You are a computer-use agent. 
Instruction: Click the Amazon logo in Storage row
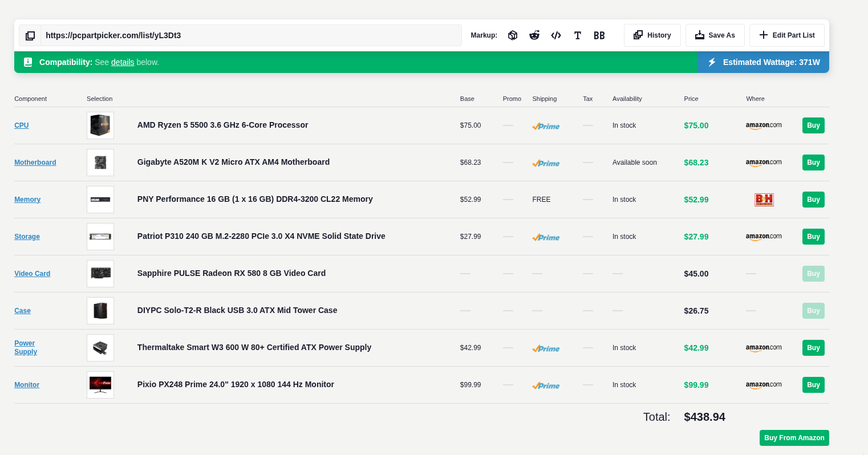tap(764, 237)
